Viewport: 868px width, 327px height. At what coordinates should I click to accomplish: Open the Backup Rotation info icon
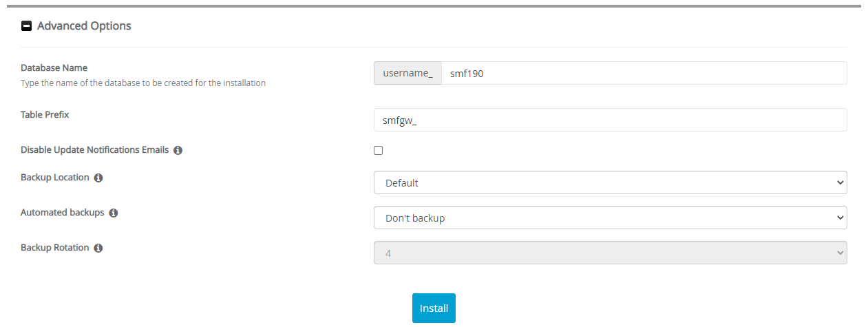(x=98, y=248)
